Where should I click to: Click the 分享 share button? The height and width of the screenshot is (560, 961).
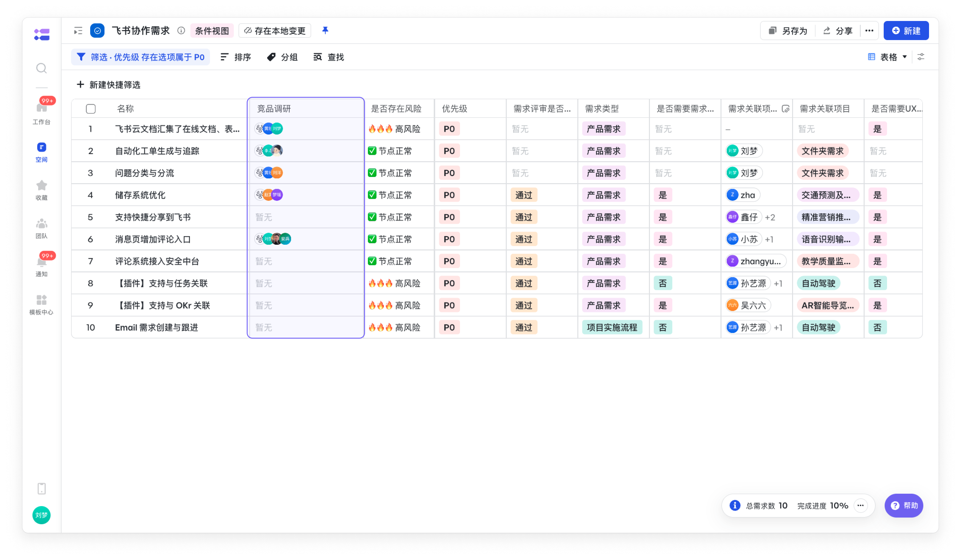tap(837, 31)
